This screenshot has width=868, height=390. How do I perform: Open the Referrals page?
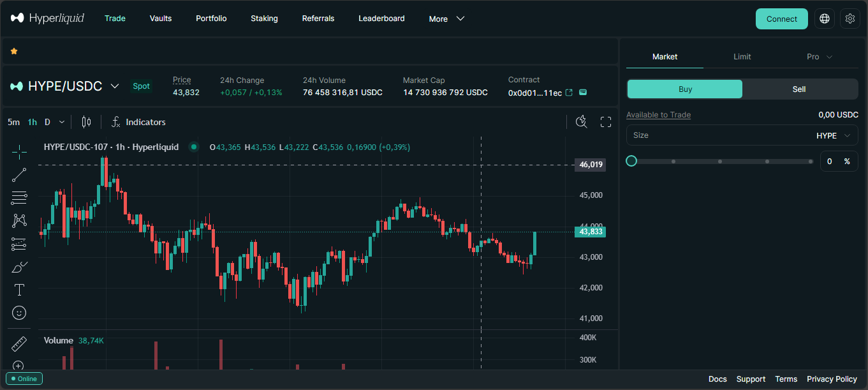(x=318, y=19)
